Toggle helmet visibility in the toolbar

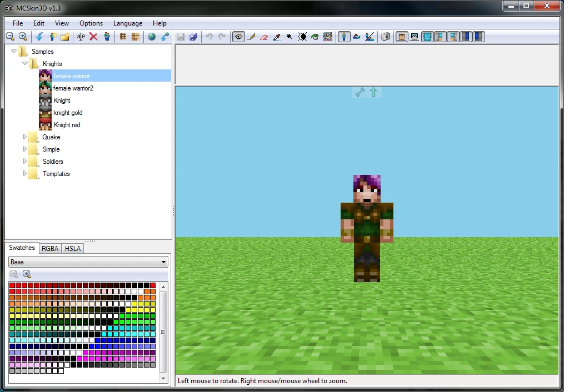point(415,37)
